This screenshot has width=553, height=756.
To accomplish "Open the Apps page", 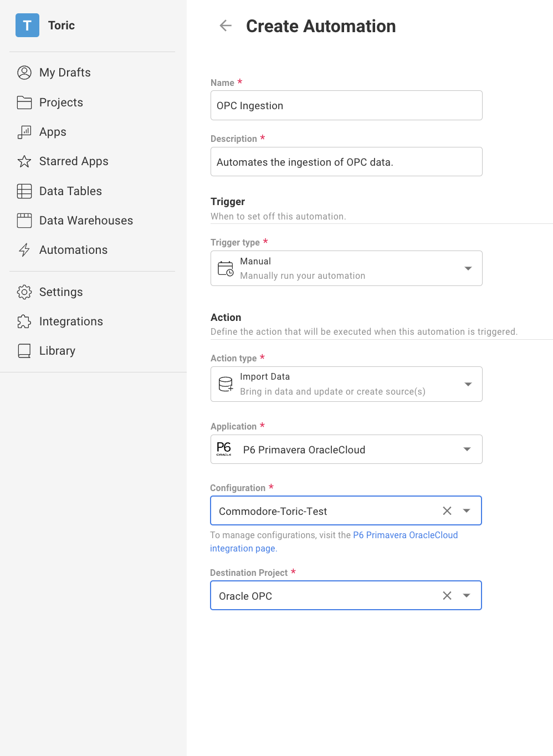I will tap(53, 132).
